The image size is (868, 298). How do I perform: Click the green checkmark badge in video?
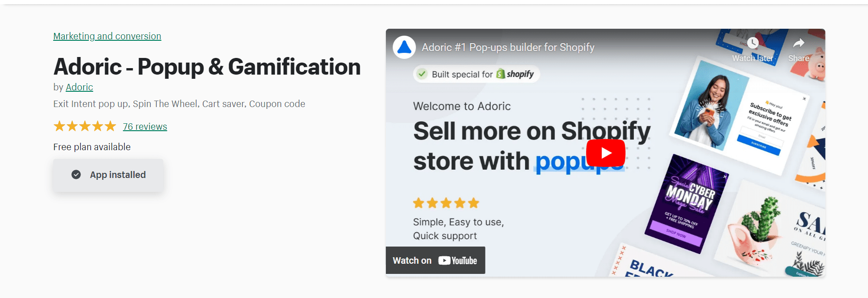422,74
